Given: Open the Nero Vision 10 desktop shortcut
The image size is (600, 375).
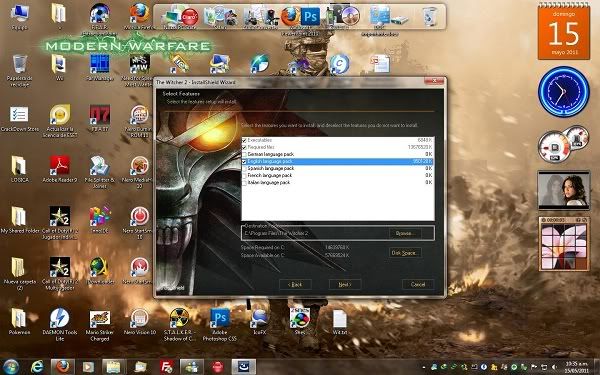Looking at the screenshot, I should [139, 321].
